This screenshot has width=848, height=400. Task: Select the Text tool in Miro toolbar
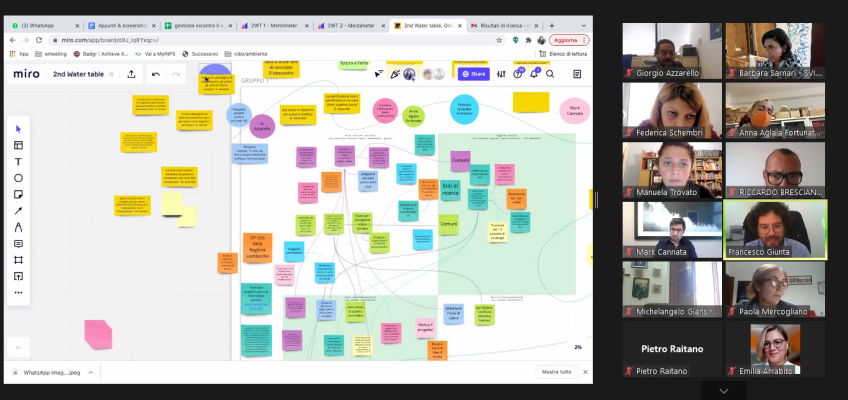coord(18,162)
